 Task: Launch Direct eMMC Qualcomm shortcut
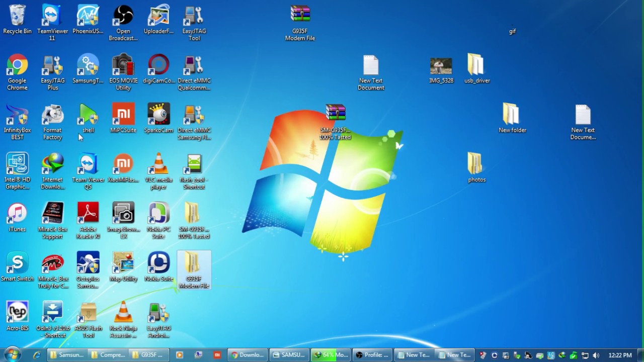coord(194,72)
